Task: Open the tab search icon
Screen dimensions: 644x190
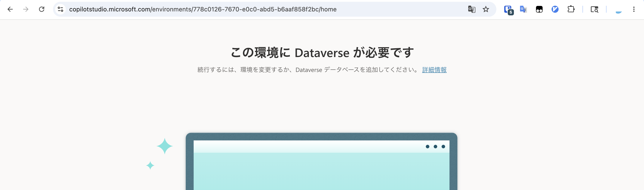Action: (594, 9)
